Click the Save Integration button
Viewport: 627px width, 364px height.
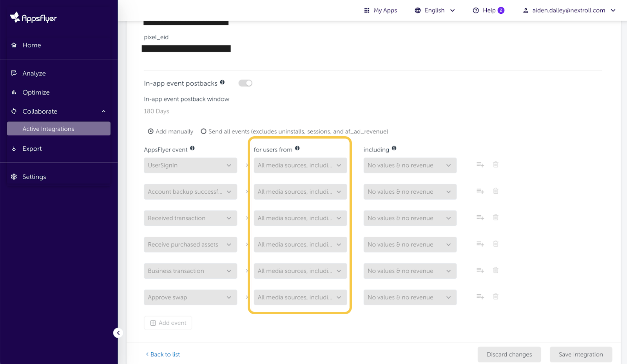(580, 354)
